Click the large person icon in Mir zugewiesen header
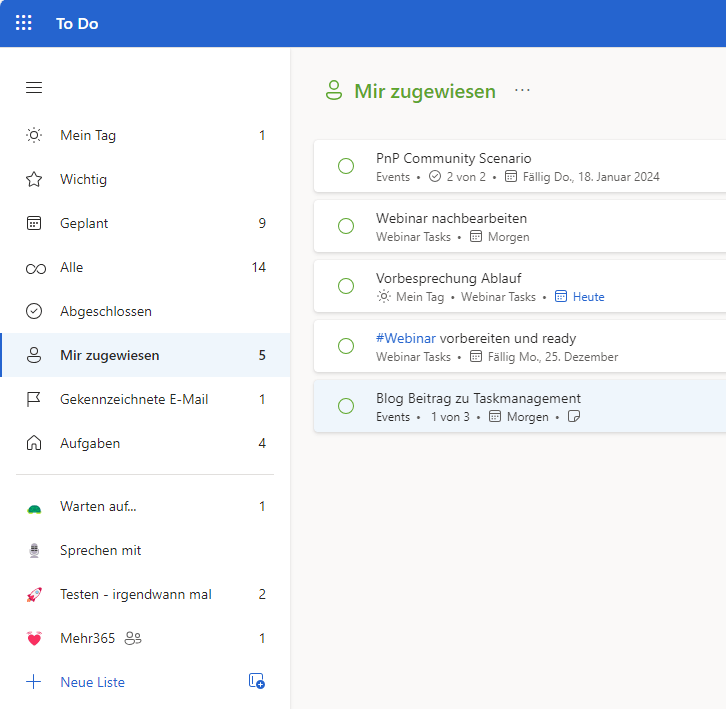The height and width of the screenshot is (709, 726). click(x=334, y=90)
